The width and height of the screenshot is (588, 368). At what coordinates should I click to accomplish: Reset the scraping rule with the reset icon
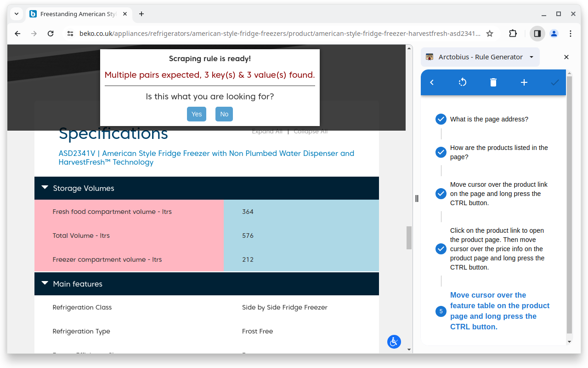point(462,82)
